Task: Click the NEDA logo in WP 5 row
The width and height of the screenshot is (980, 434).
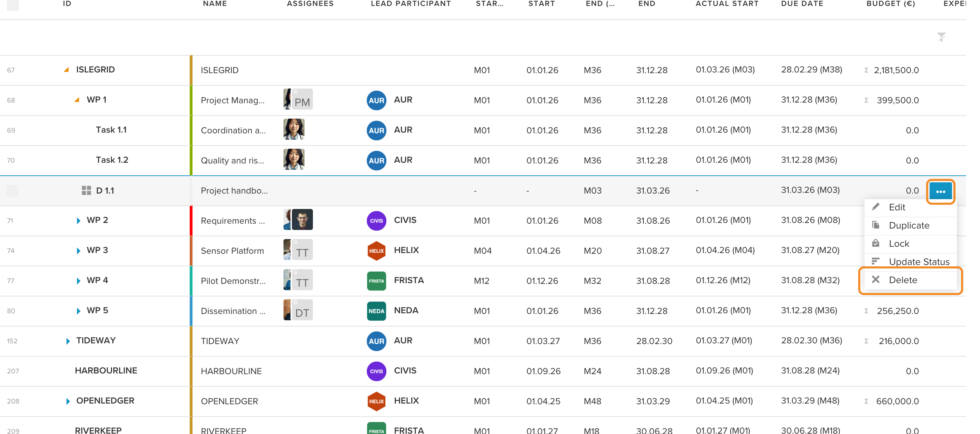Action: (376, 311)
